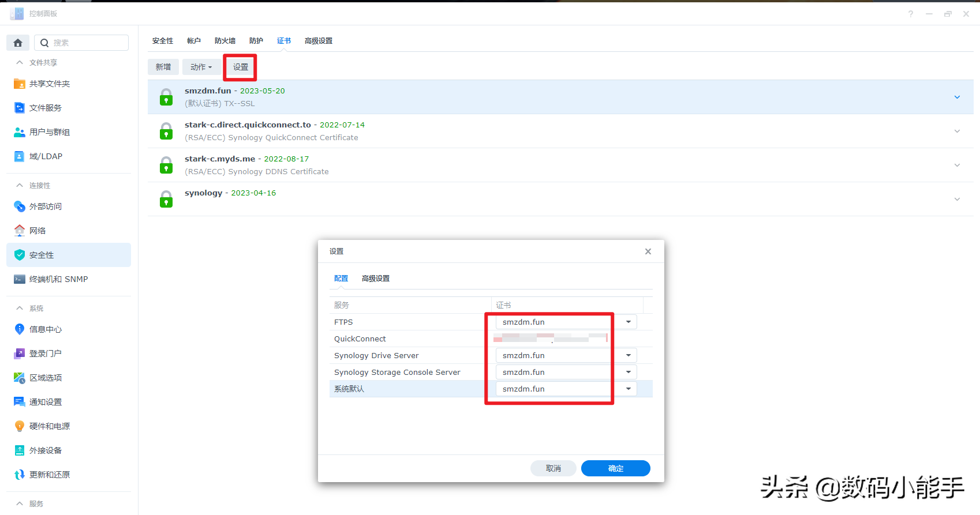Click the 设置 toolbar button
The width and height of the screenshot is (980, 515).
[241, 67]
